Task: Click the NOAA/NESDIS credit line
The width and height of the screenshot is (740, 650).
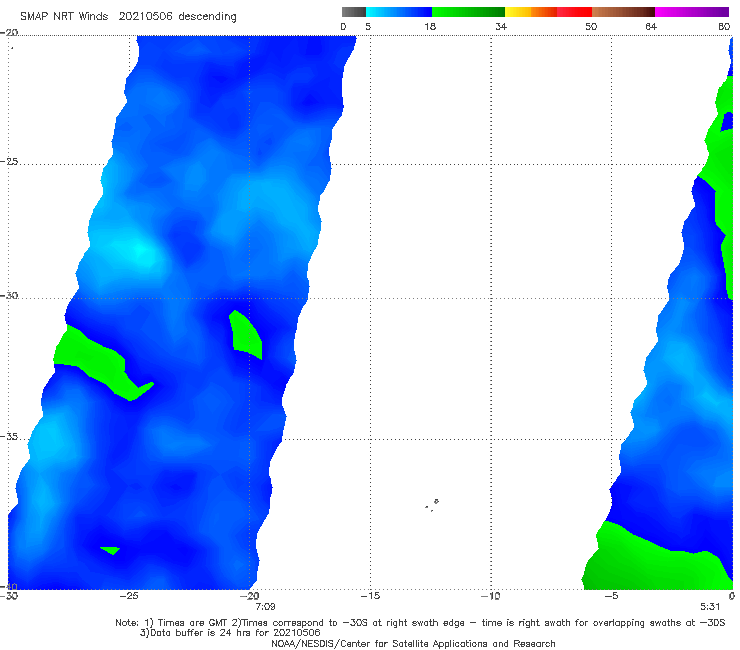Action: click(413, 643)
